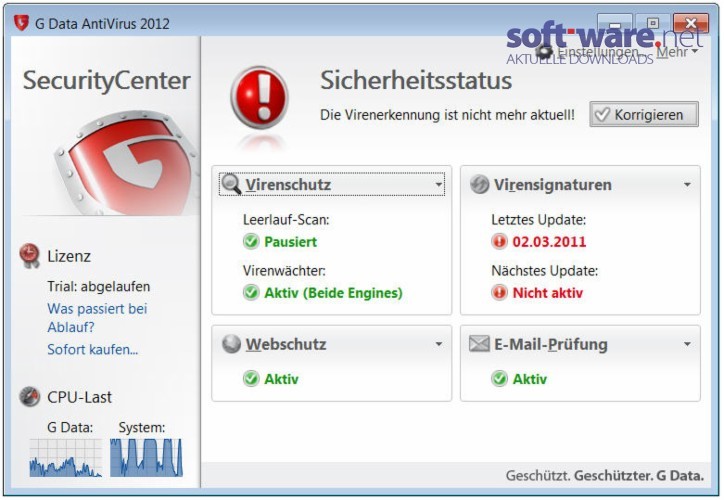
Task: Click the Einstellungen gear icon
Action: pos(545,52)
